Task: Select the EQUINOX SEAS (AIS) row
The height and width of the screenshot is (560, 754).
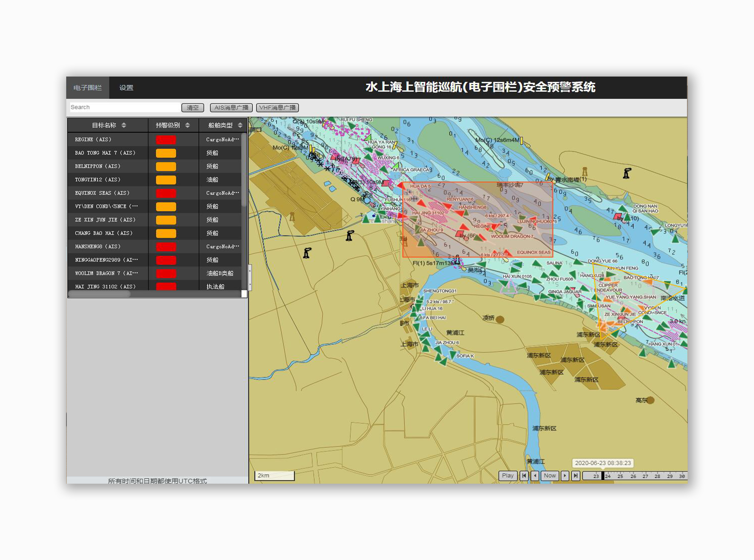Action: (154, 193)
